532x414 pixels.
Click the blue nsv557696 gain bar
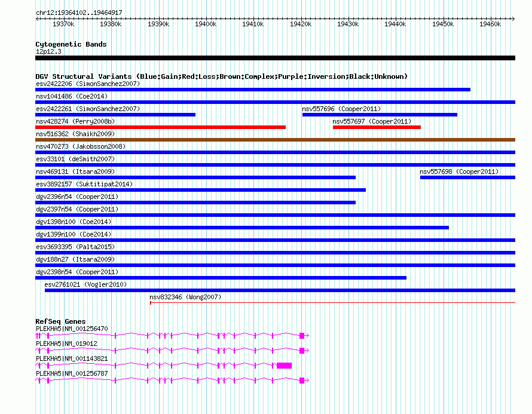[380, 115]
